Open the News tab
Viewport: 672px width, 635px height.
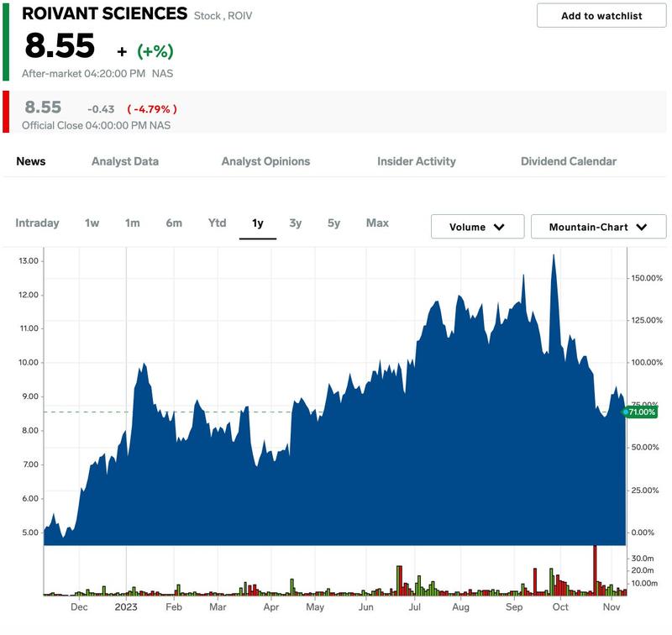31,161
